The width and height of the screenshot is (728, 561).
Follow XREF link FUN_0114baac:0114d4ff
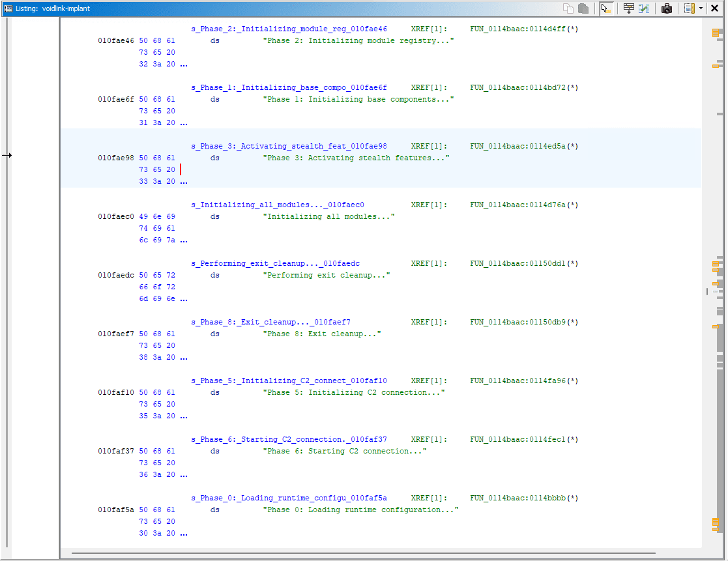520,29
